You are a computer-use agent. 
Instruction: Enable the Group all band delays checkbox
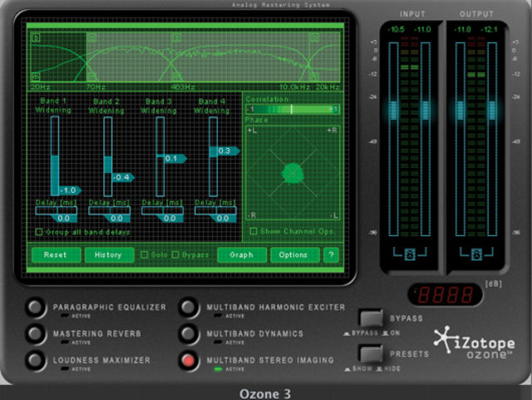[x=39, y=232]
